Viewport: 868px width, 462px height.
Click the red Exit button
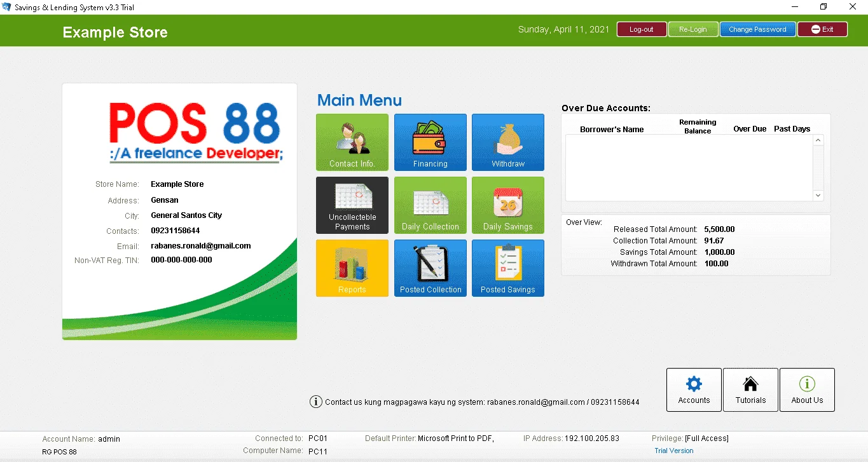point(822,29)
